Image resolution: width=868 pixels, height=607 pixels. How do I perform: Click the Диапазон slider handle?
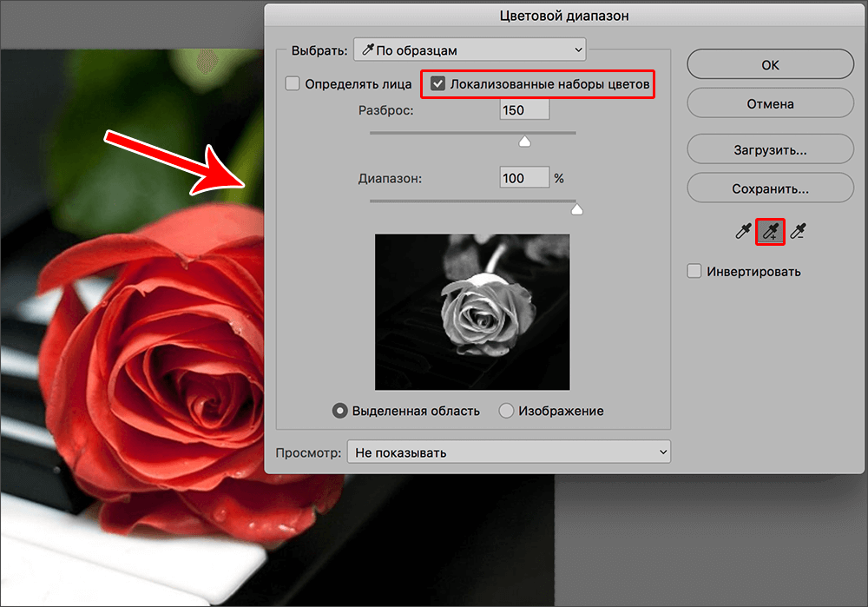575,209
